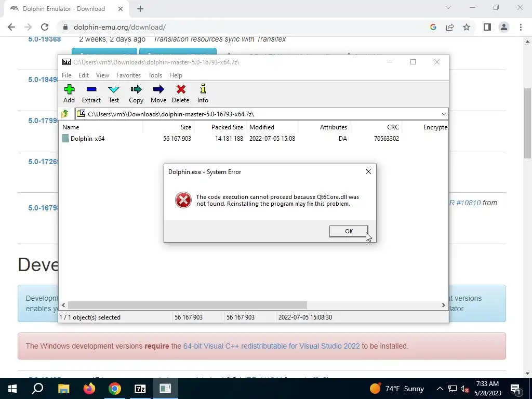Click OK in the System Error dialog

click(x=349, y=231)
